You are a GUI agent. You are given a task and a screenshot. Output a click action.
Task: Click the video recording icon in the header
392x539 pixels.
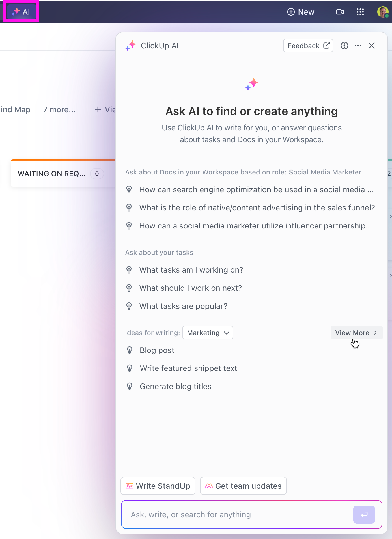click(340, 12)
